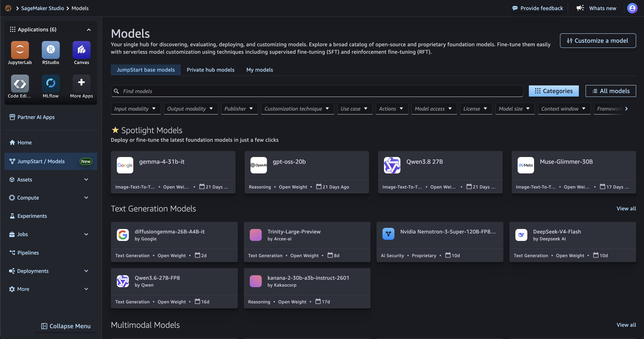Click the DeepSeek whale logo
The height and width of the screenshot is (339, 644).
pos(521,235)
